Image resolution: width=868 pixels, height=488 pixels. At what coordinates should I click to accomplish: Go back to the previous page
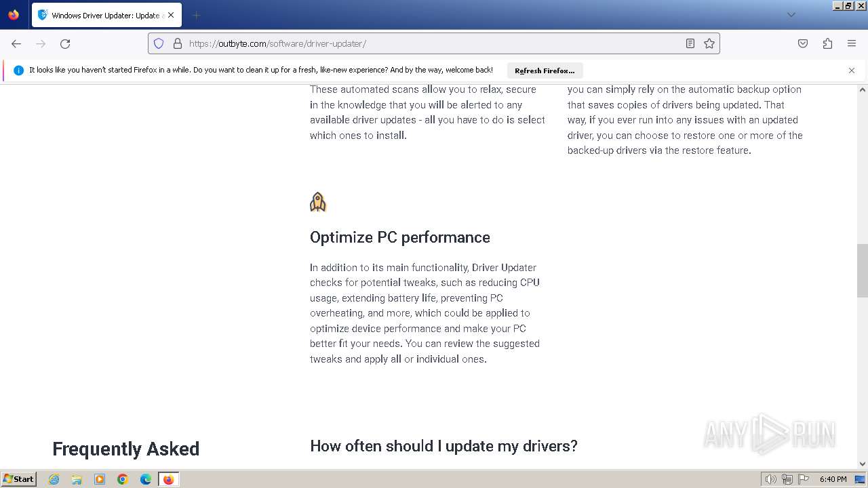pyautogui.click(x=16, y=43)
